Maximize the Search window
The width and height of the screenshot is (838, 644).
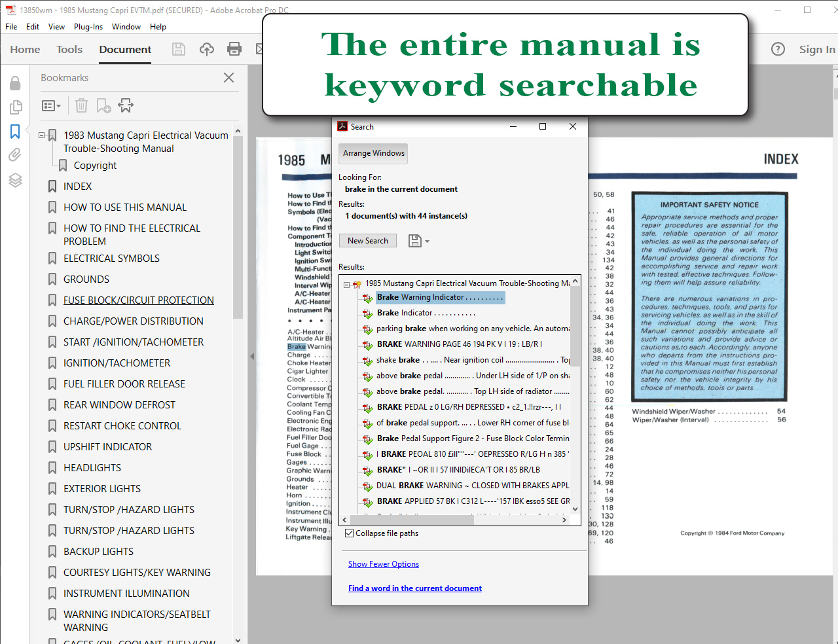click(543, 126)
